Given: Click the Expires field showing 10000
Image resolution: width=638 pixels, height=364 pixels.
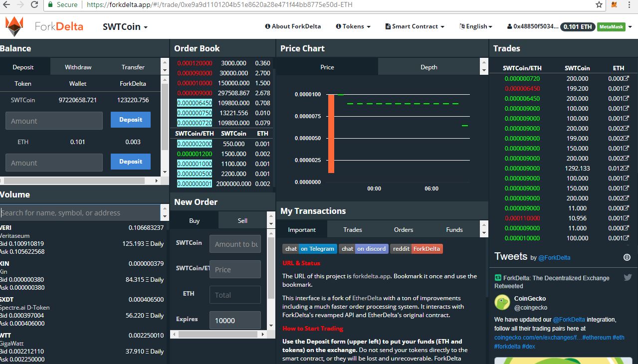Looking at the screenshot, I should (235, 320).
